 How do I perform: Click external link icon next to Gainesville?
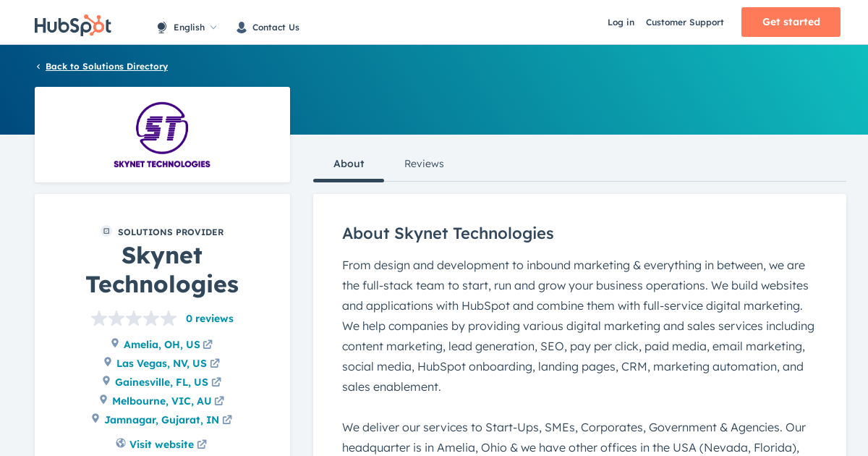click(x=216, y=382)
